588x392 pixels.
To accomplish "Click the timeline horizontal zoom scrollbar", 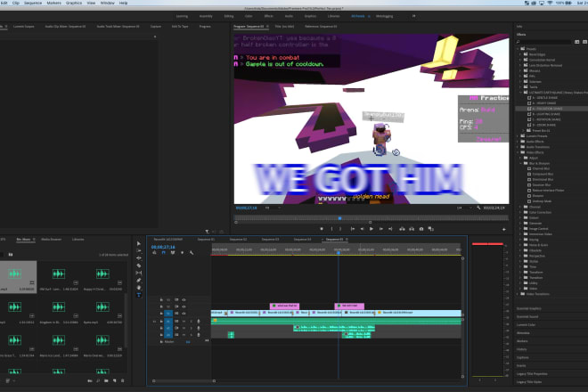I will pos(184,380).
